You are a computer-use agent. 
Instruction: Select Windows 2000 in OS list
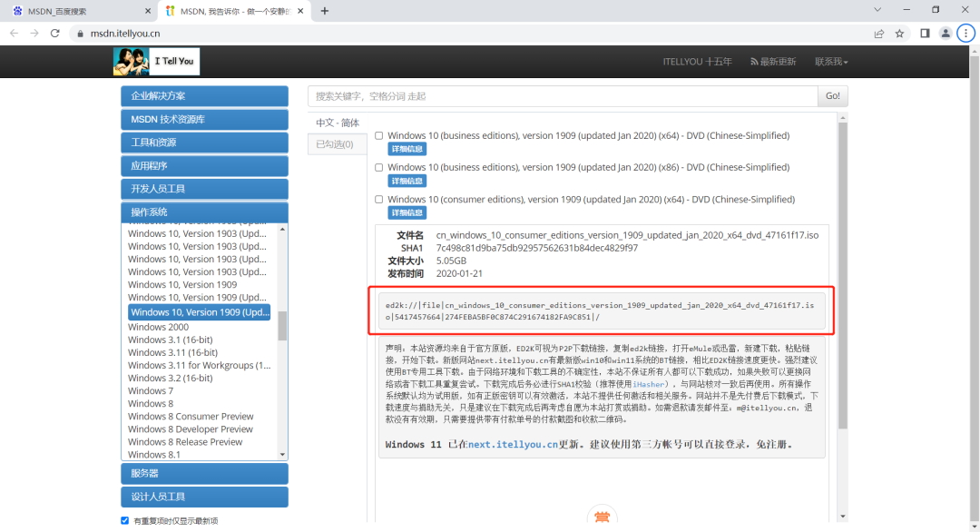coord(158,327)
